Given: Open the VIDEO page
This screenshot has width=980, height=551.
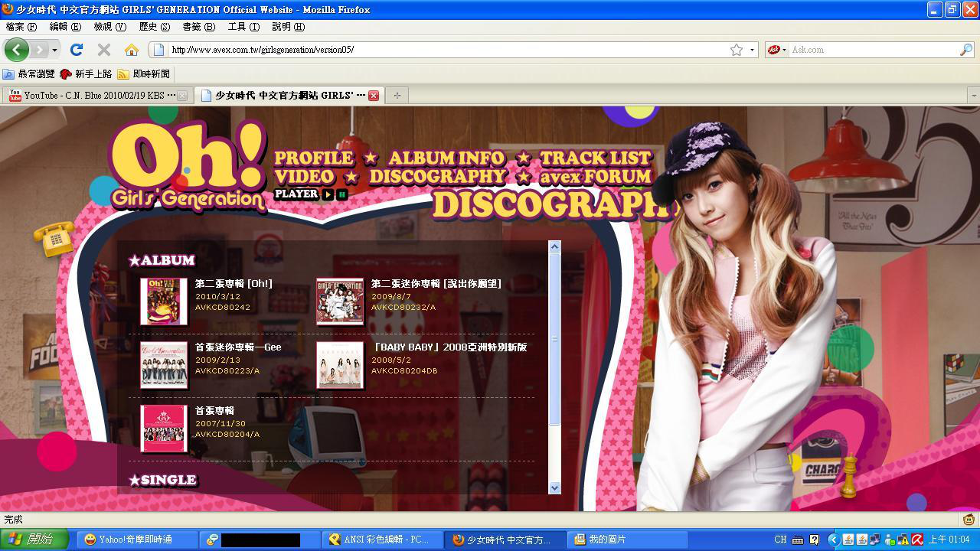Looking at the screenshot, I should click(x=305, y=177).
